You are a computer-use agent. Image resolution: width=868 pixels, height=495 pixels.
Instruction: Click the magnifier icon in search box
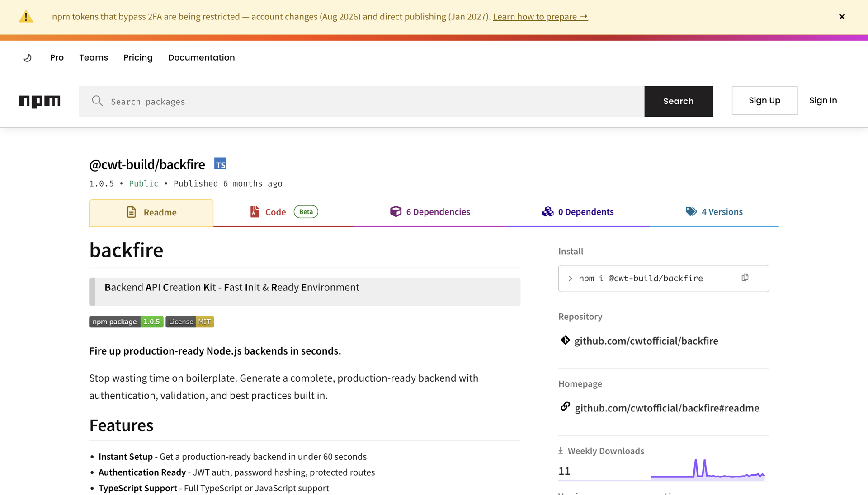(97, 101)
